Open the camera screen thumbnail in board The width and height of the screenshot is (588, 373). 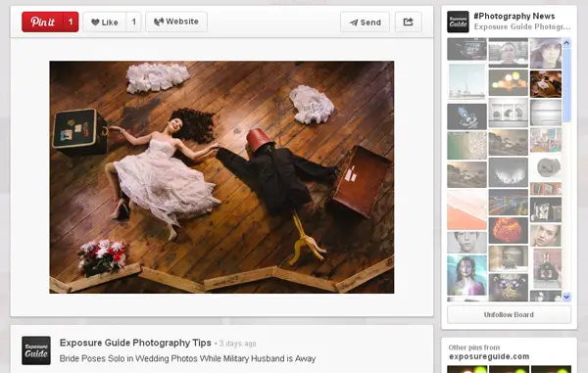tap(466, 49)
